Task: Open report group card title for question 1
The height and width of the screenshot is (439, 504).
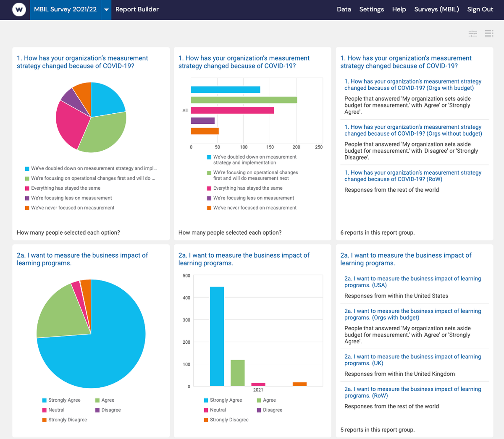Action: 406,62
